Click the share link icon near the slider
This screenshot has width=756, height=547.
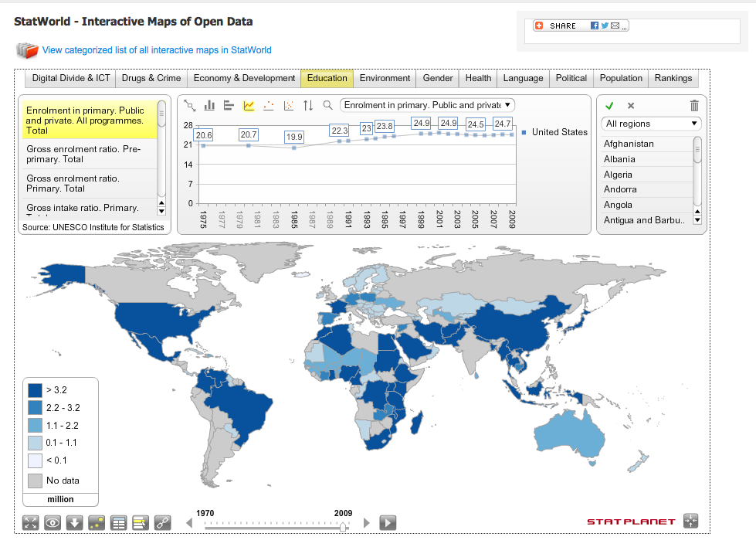click(x=161, y=522)
